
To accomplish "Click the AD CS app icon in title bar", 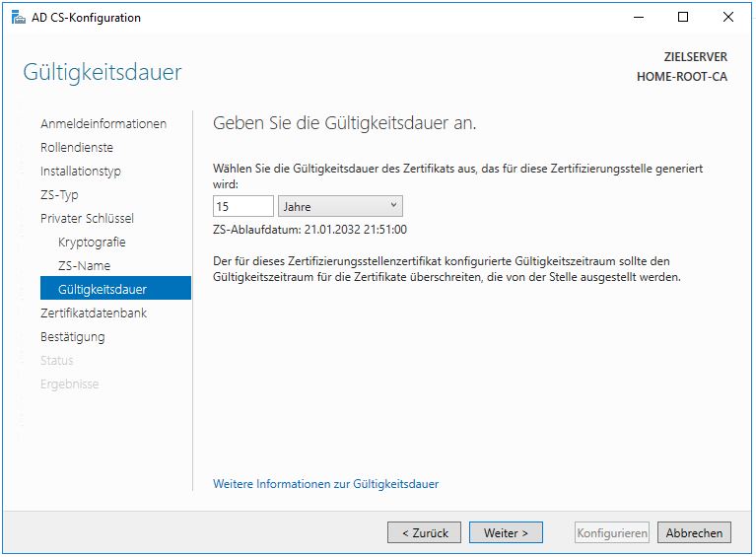I will tap(18, 17).
